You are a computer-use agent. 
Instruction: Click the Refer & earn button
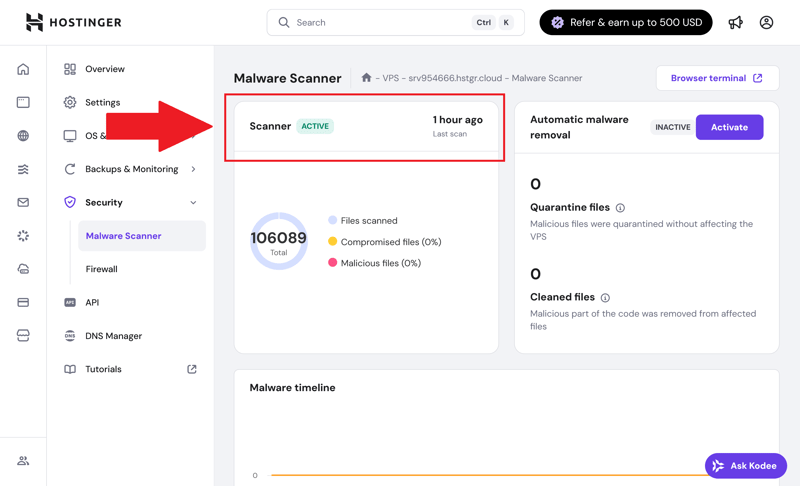pyautogui.click(x=625, y=22)
